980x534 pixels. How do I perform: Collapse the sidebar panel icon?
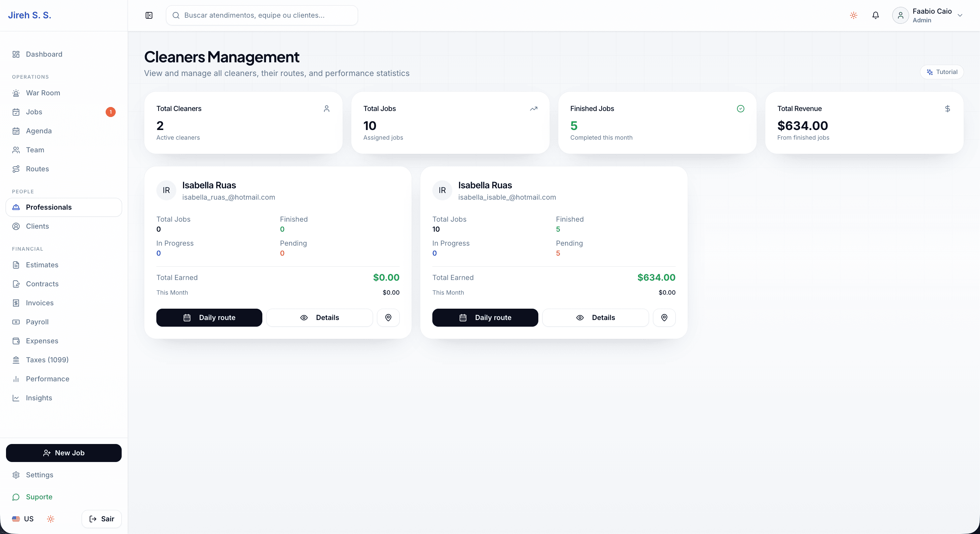[x=149, y=15]
